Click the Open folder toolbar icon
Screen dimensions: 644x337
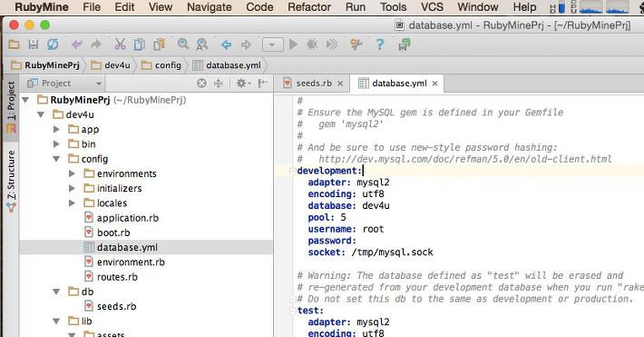click(14, 44)
